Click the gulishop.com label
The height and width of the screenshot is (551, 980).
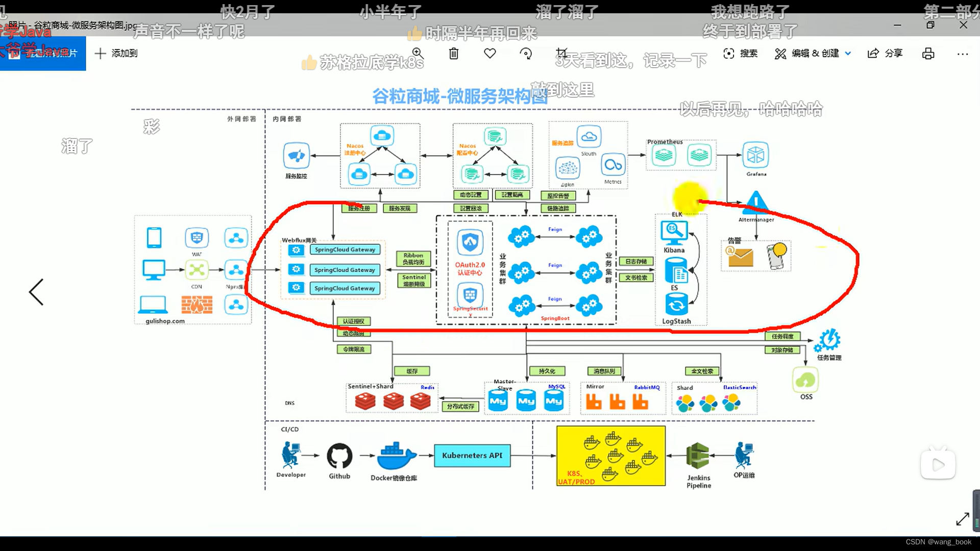(165, 321)
